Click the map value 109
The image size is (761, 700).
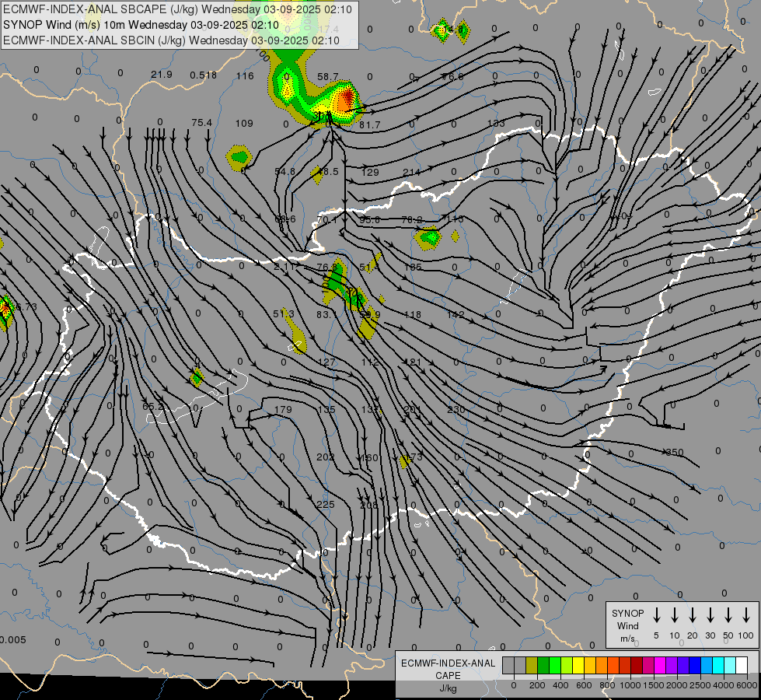pyautogui.click(x=244, y=124)
